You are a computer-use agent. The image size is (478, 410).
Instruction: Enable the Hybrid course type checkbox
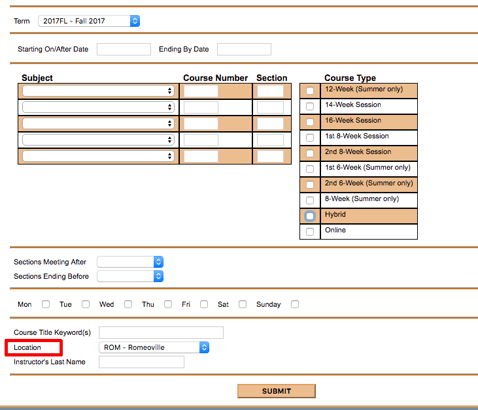coord(310,216)
